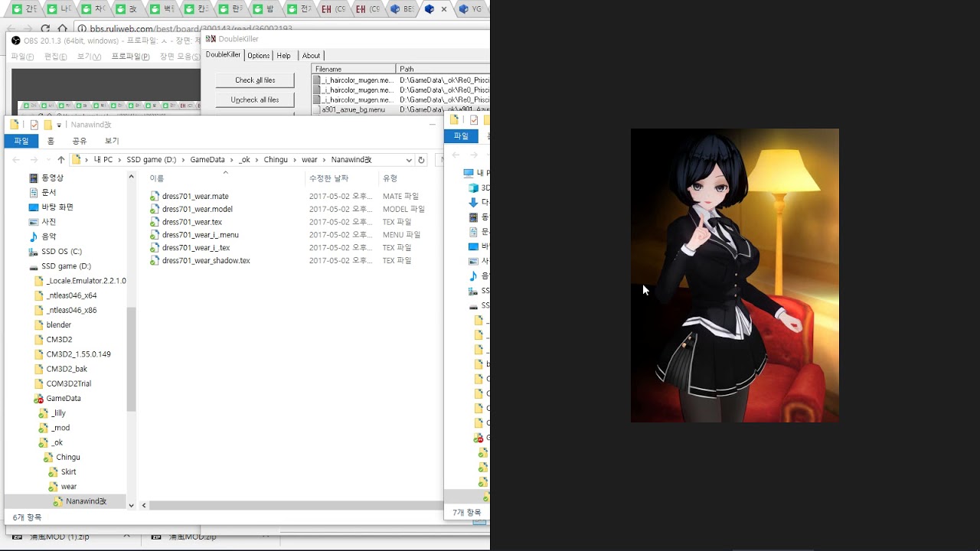Click the dress701_wear.model file icon
The image size is (980, 551).
(x=155, y=209)
